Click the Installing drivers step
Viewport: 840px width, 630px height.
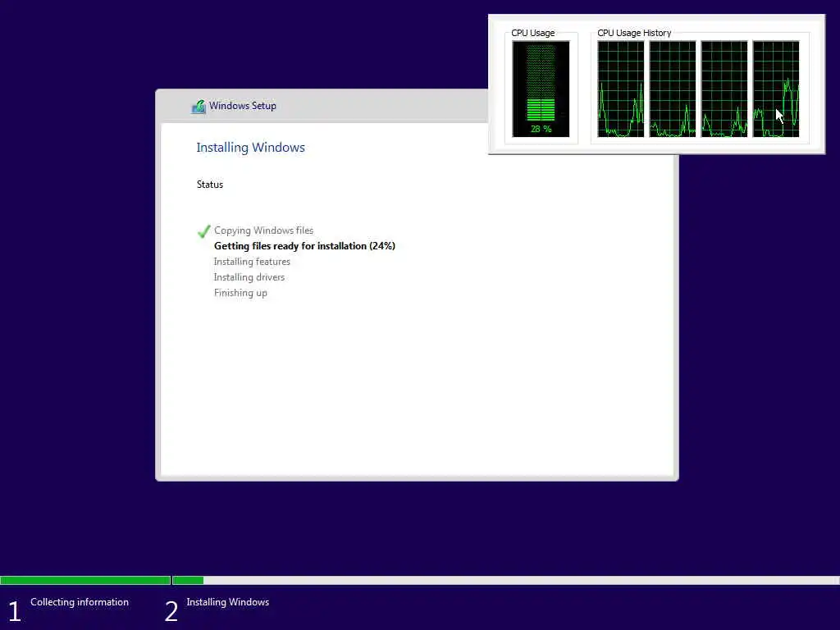point(249,277)
